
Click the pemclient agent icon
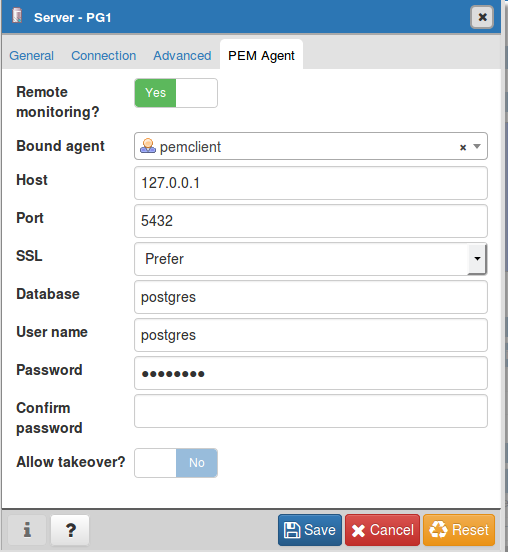148,146
